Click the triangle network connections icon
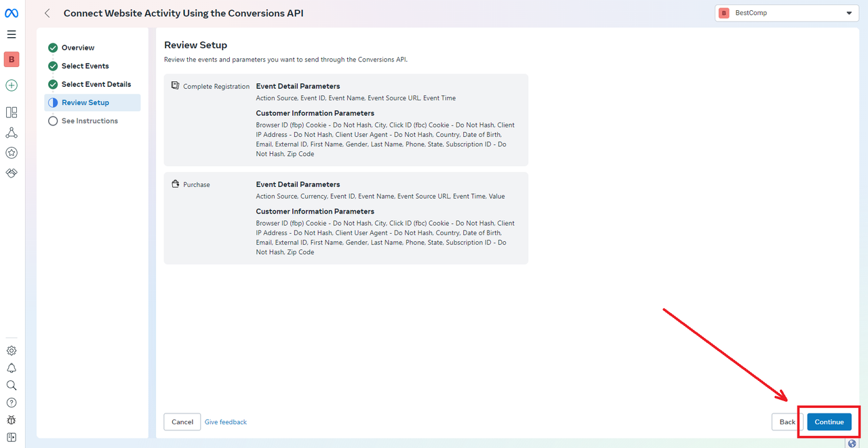The width and height of the screenshot is (868, 448). coord(12,133)
